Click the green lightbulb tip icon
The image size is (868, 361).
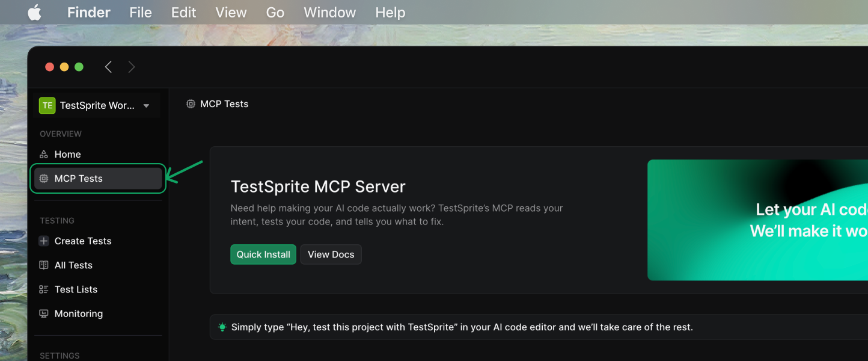point(222,327)
